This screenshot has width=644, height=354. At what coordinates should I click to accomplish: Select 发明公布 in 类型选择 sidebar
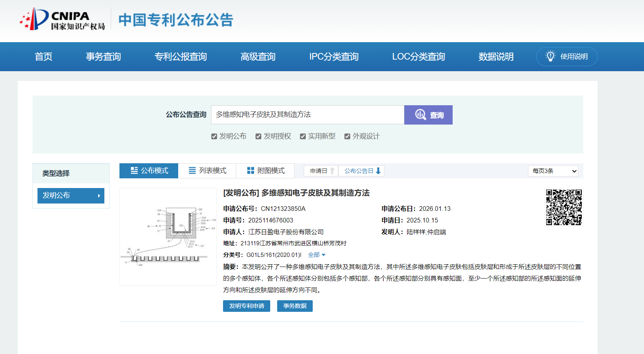(71, 196)
